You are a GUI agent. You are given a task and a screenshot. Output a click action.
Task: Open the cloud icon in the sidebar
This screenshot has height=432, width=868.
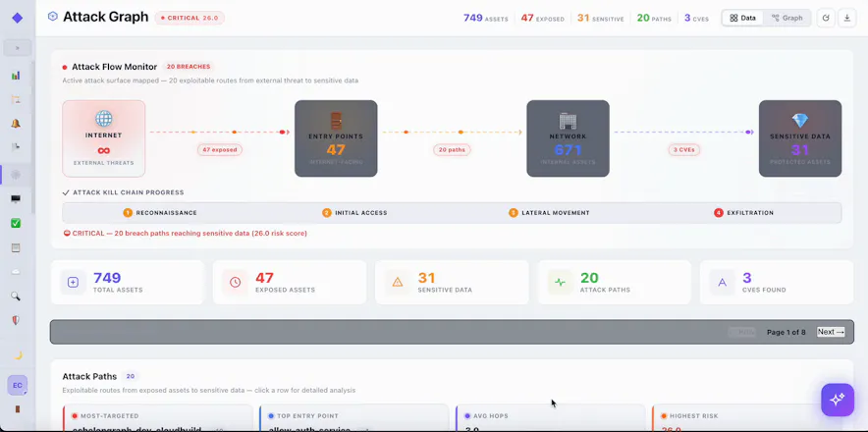pyautogui.click(x=16, y=272)
